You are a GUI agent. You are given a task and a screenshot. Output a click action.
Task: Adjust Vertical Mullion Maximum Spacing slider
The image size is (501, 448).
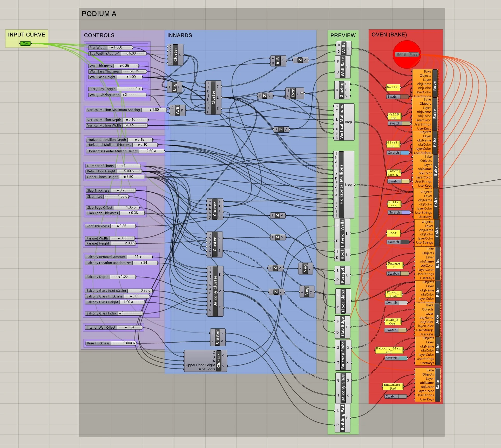click(x=126, y=110)
